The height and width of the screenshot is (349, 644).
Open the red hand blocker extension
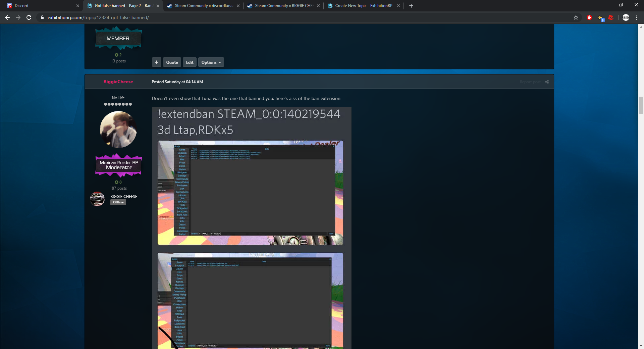click(589, 17)
